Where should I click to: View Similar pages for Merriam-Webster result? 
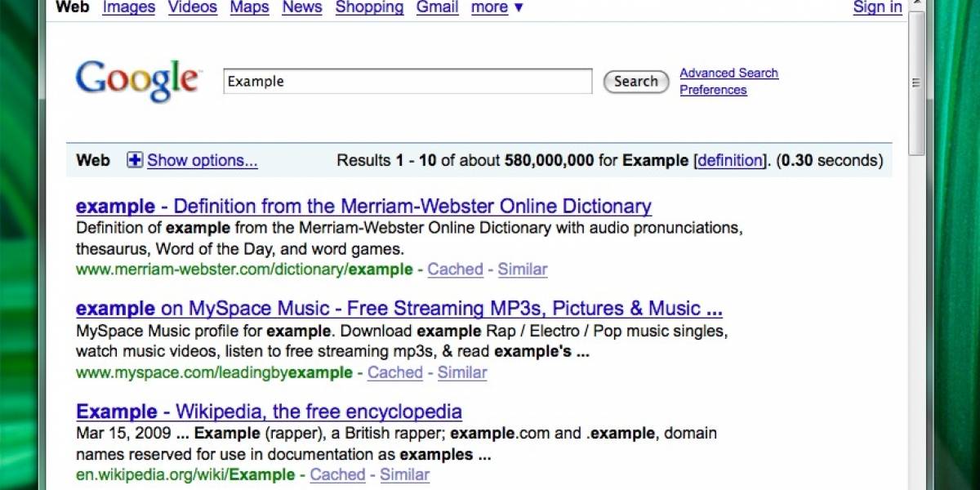[523, 269]
